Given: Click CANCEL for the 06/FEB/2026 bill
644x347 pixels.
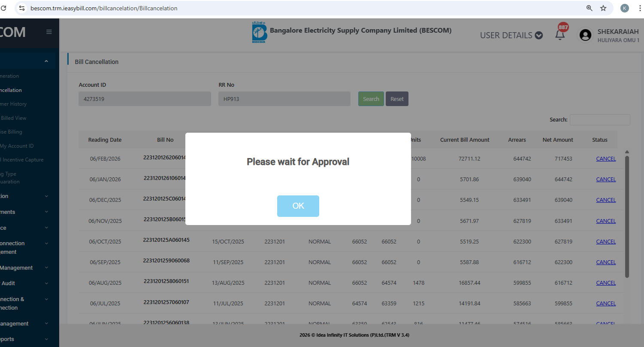Looking at the screenshot, I should click(606, 158).
